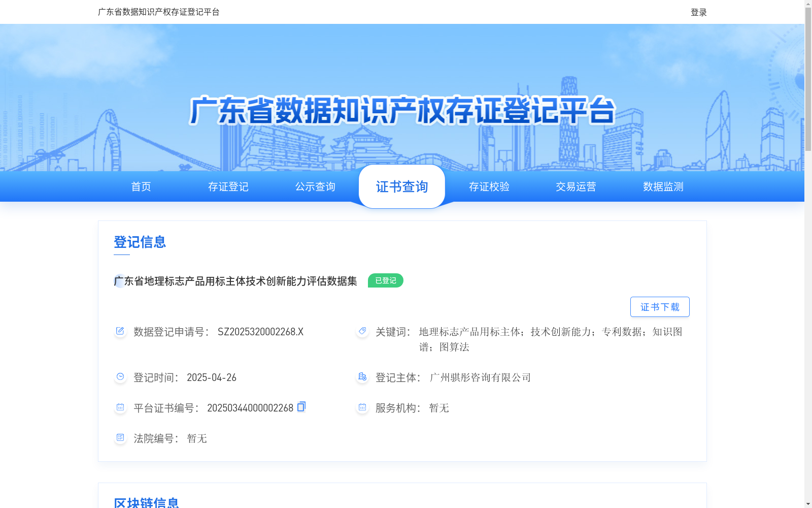Select 公示查询 in the navigation menu
The image size is (812, 508).
point(315,186)
